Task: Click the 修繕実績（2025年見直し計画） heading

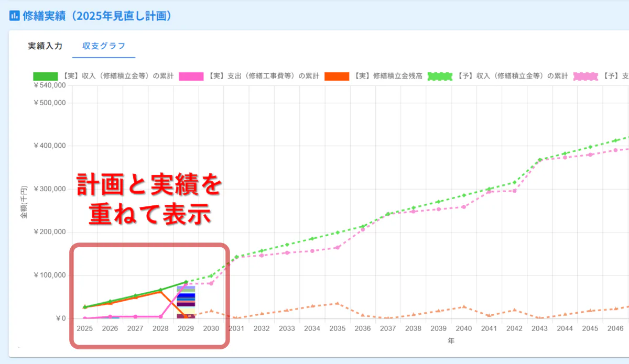Action: (97, 16)
